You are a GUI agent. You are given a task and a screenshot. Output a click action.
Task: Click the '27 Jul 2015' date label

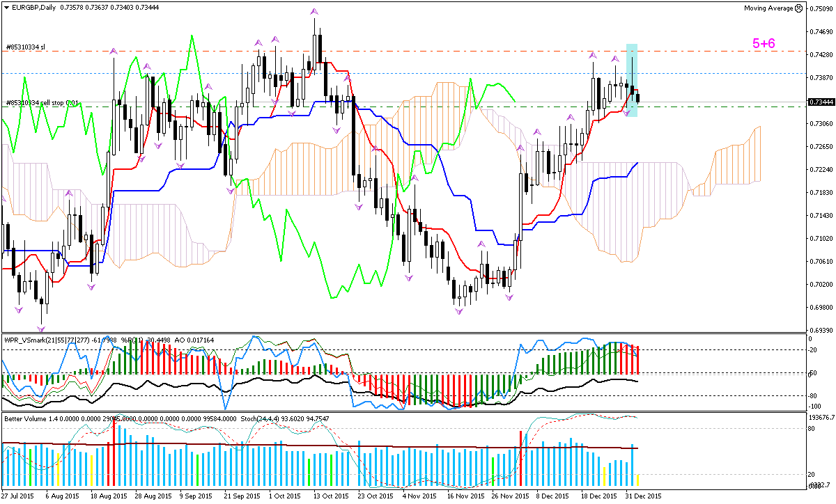tap(18, 496)
